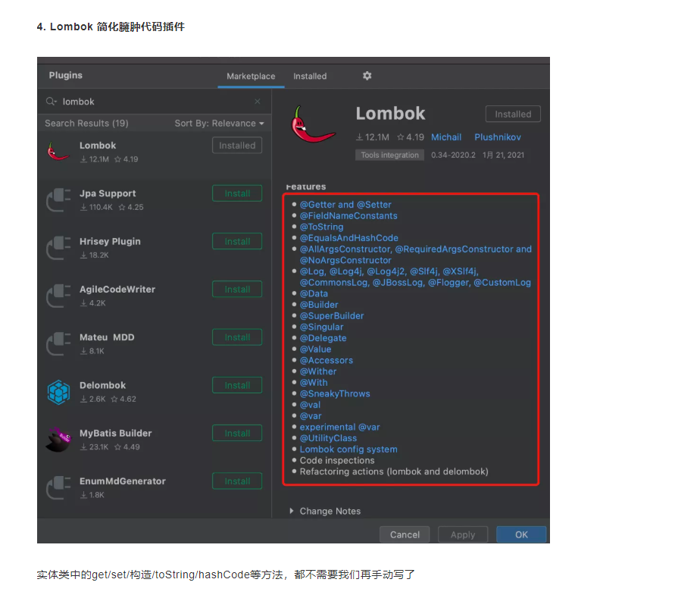
Task: Install the Jpa Support plugin
Action: click(237, 193)
